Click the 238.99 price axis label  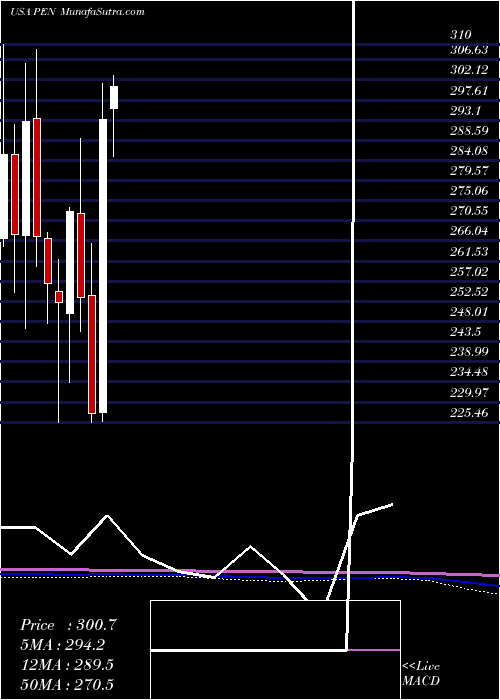click(468, 352)
